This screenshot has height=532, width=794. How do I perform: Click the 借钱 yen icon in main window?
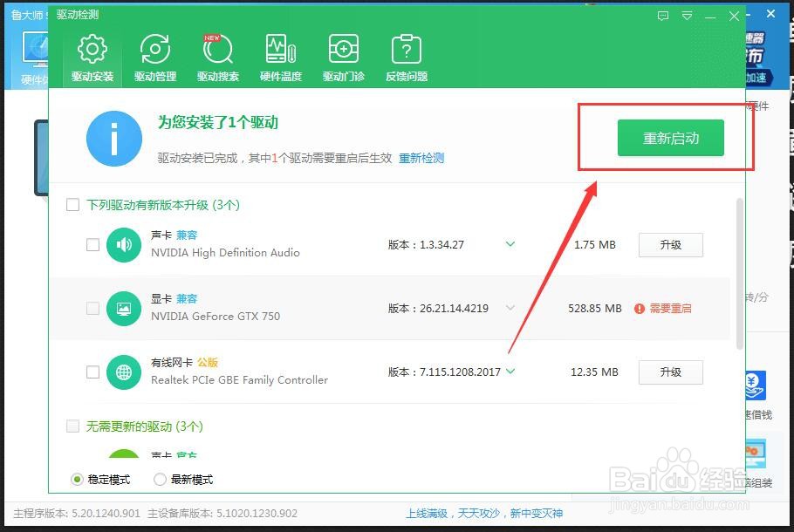(756, 385)
